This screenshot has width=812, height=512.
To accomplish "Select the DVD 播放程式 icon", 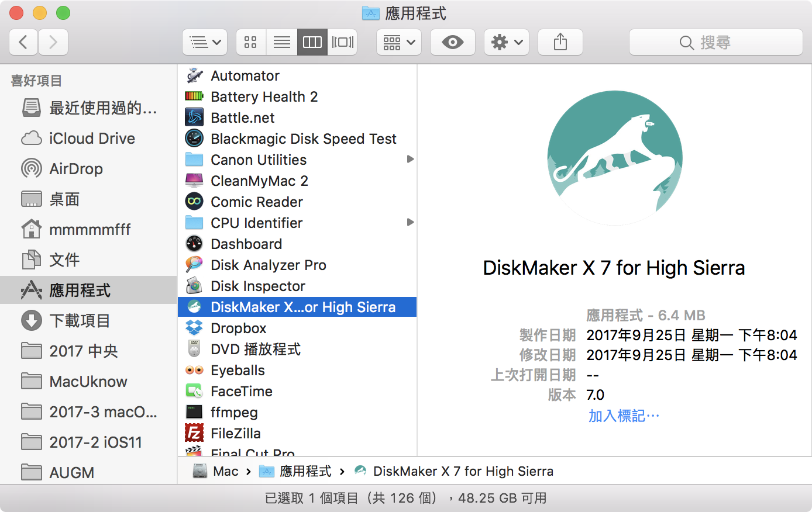I will click(194, 349).
